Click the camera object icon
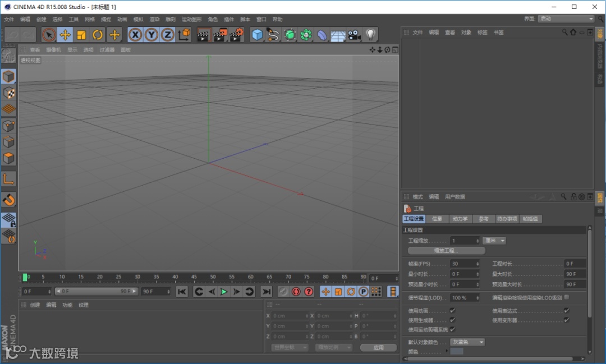This screenshot has width=606, height=364. pyautogui.click(x=353, y=35)
